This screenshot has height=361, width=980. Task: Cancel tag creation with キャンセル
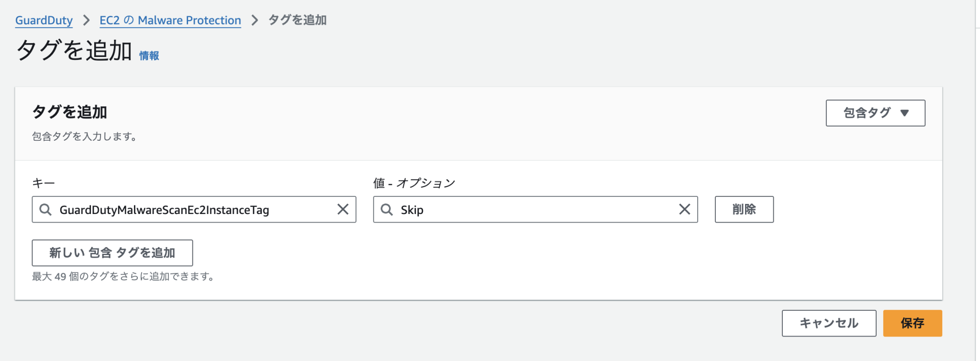pyautogui.click(x=828, y=323)
